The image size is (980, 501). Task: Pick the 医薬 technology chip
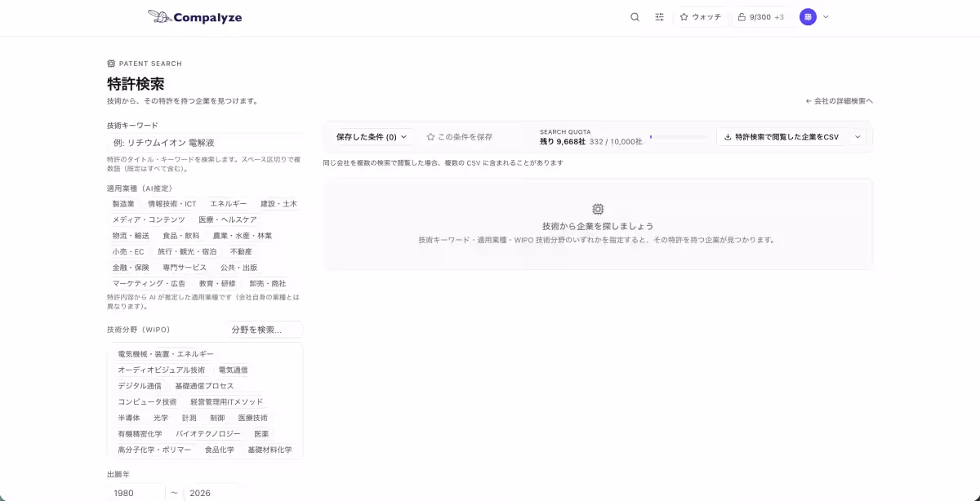click(261, 433)
